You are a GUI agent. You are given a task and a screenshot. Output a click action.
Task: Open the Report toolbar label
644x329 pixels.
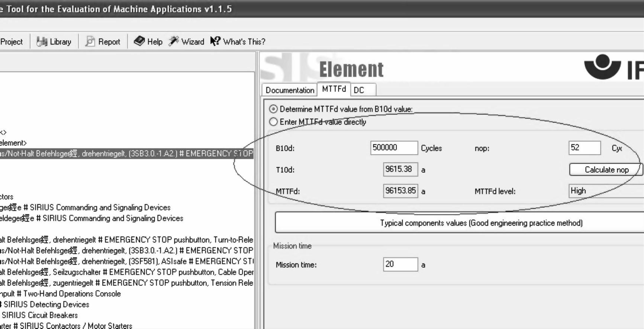[x=109, y=42]
